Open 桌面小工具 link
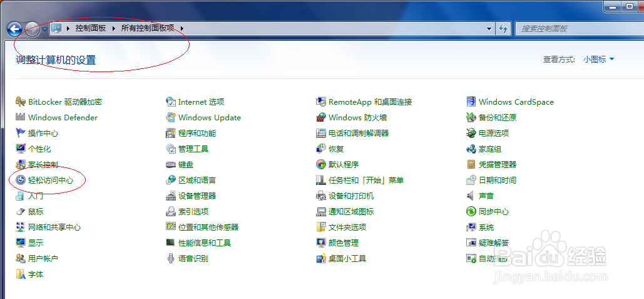The width and height of the screenshot is (644, 299). tap(347, 258)
